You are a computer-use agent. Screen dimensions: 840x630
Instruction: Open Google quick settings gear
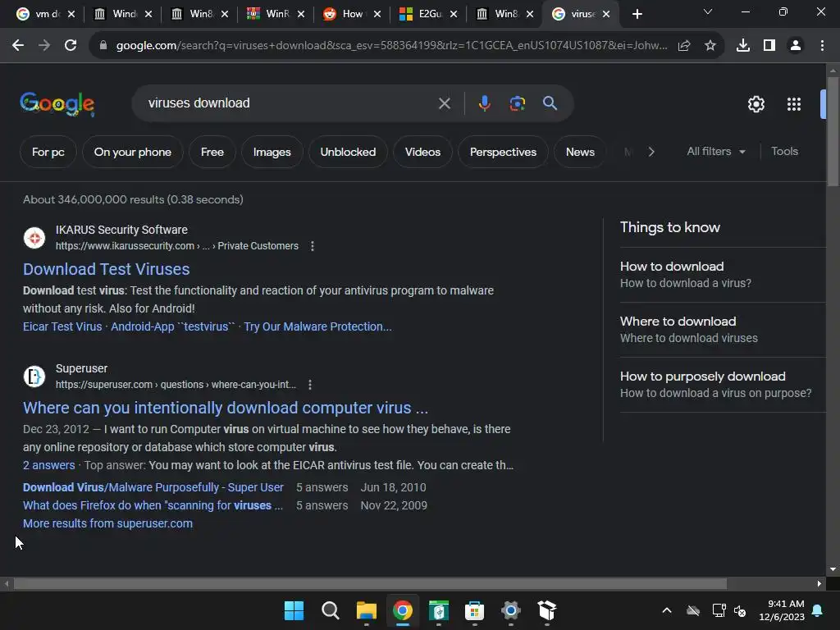tap(756, 104)
